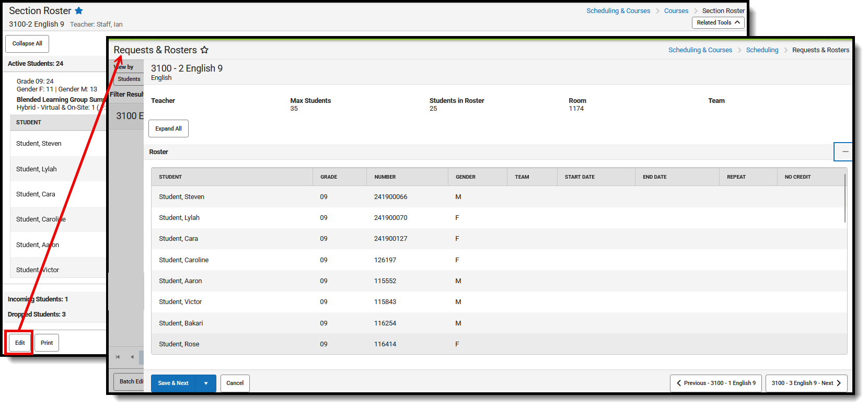Screen dimensions: 868x408
Task: Select Student, Steven in Section Roster list
Action: 39,144
